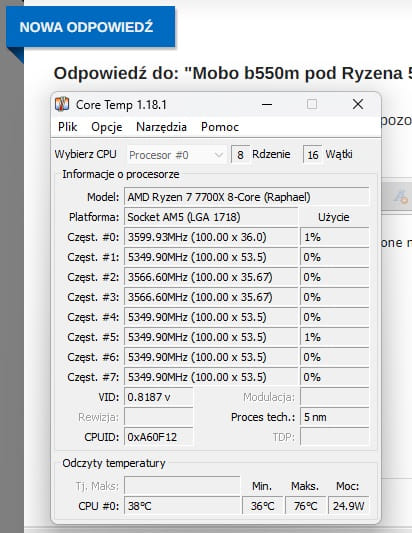Click the threads count box showing 16
This screenshot has height=533, width=412.
312,155
